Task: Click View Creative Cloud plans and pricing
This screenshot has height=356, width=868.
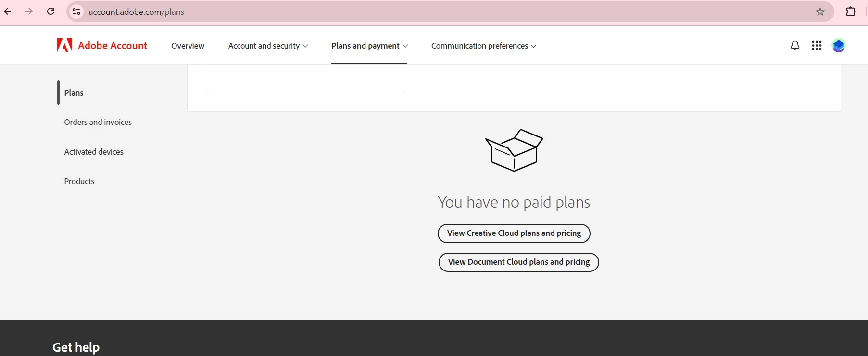Action: 514,233
